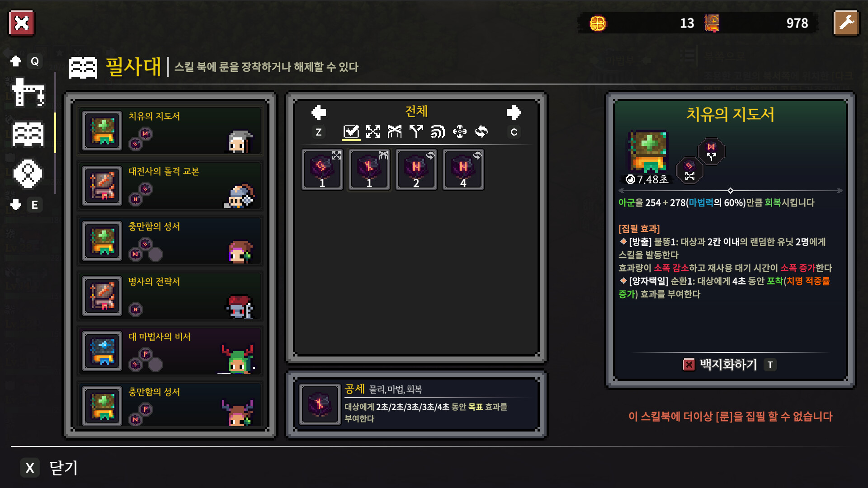Click 백지화하기 reset button
Image resolution: width=868 pixels, height=488 pixels.
[729, 365]
